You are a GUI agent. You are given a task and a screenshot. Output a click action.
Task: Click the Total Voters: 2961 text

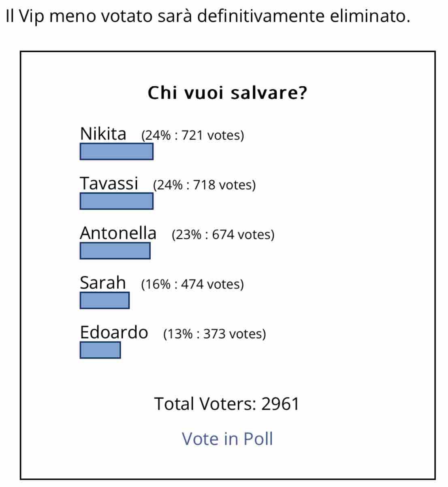[227, 404]
